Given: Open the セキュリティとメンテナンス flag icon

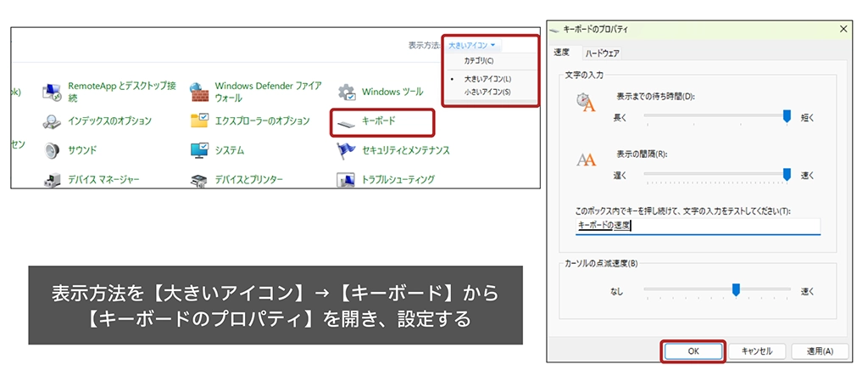Looking at the screenshot, I should (x=347, y=150).
